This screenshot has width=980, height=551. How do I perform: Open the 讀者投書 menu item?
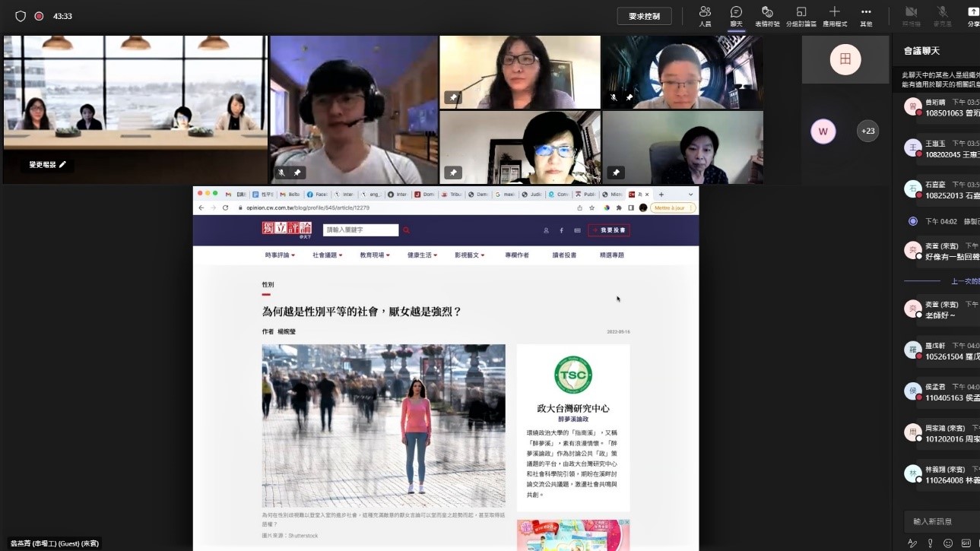[564, 255]
